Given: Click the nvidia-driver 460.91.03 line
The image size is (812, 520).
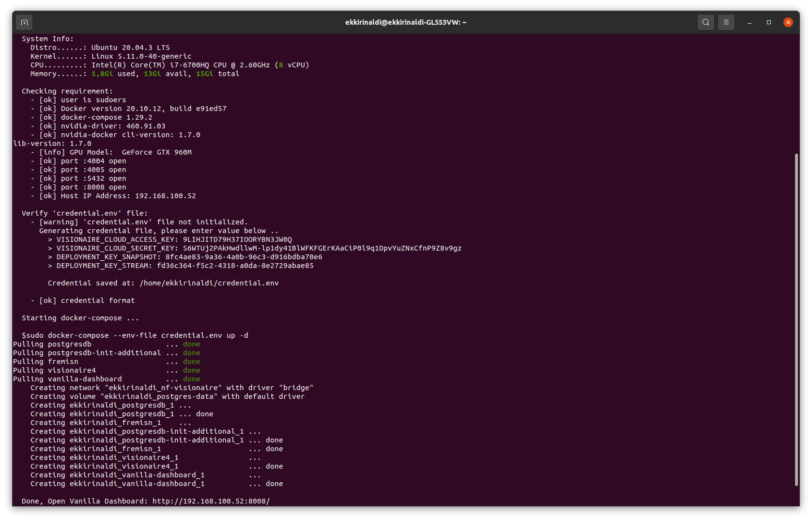Looking at the screenshot, I should point(98,126).
